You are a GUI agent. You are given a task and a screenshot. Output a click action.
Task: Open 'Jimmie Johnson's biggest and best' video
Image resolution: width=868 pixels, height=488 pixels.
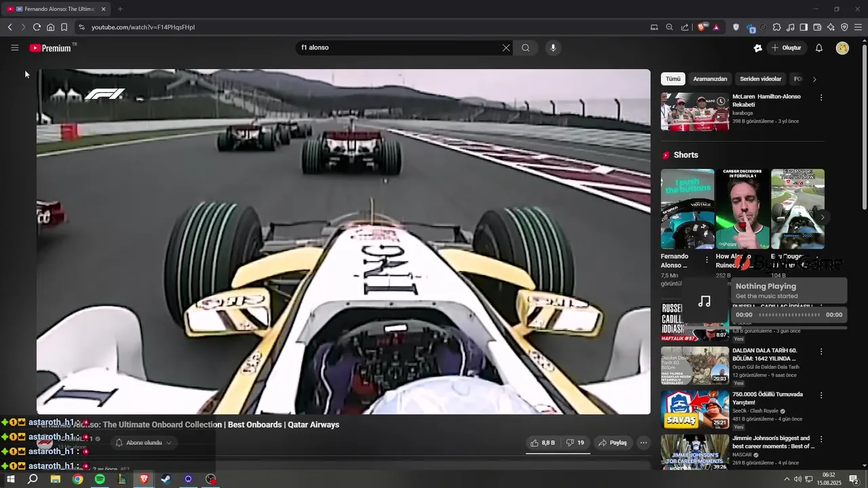pos(773,442)
